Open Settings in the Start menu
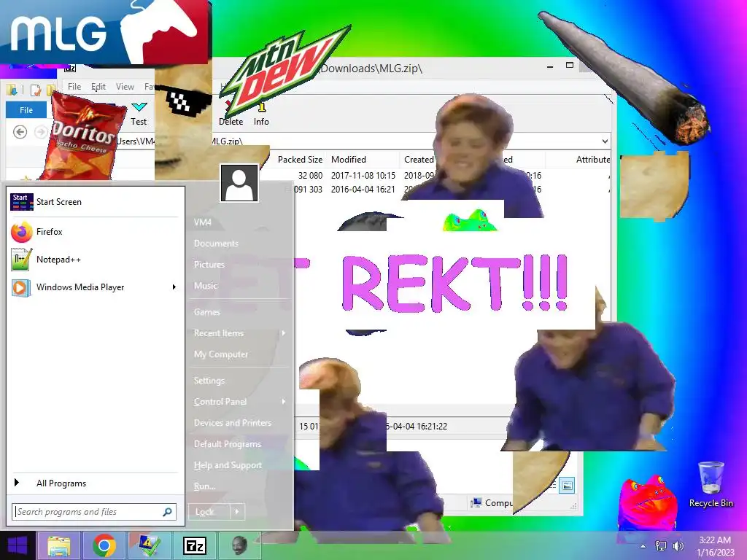The image size is (747, 560). (209, 381)
